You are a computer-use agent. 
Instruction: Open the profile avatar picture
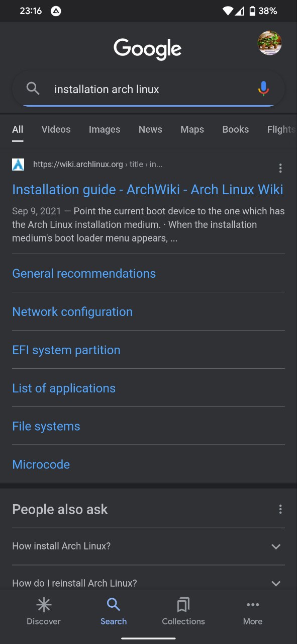(x=269, y=43)
